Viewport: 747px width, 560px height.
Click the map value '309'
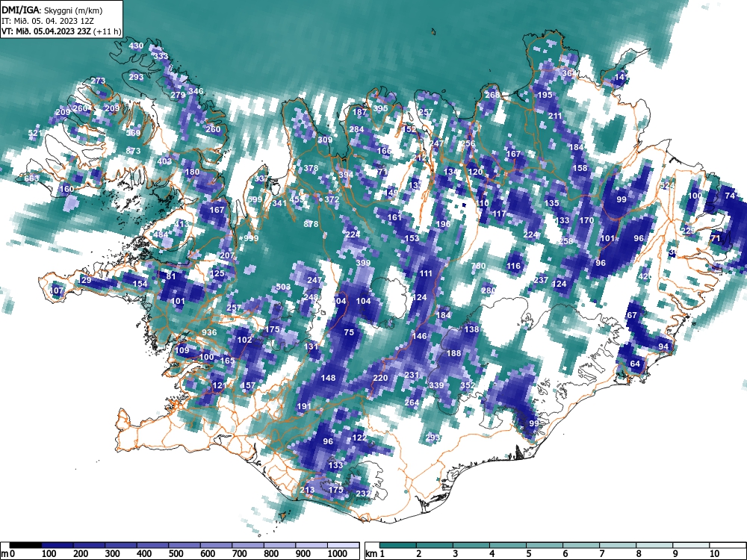325,140
